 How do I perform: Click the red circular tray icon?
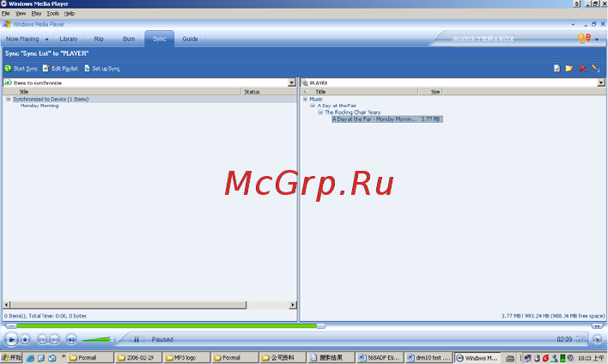(545, 358)
